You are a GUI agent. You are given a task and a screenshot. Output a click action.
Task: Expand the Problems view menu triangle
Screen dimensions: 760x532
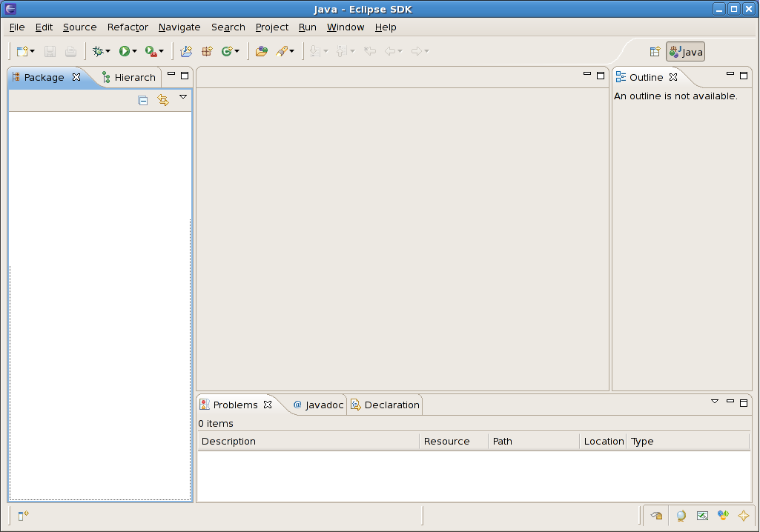pos(715,402)
